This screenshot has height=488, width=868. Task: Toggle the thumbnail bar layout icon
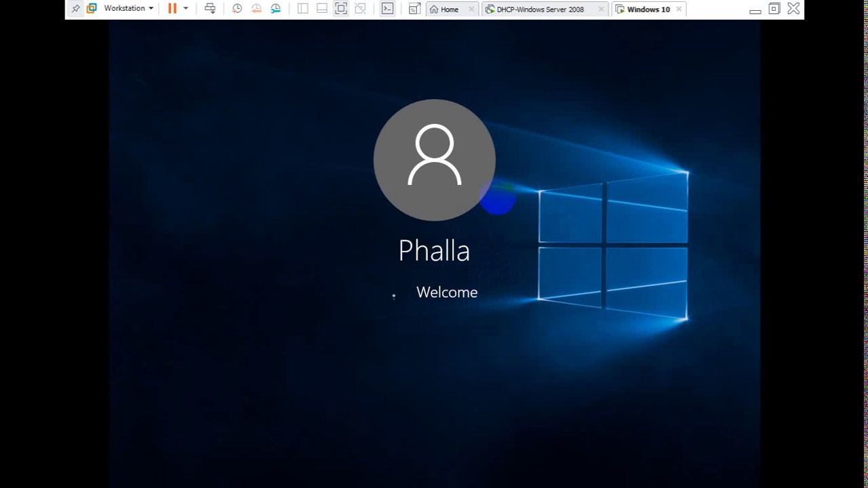322,9
